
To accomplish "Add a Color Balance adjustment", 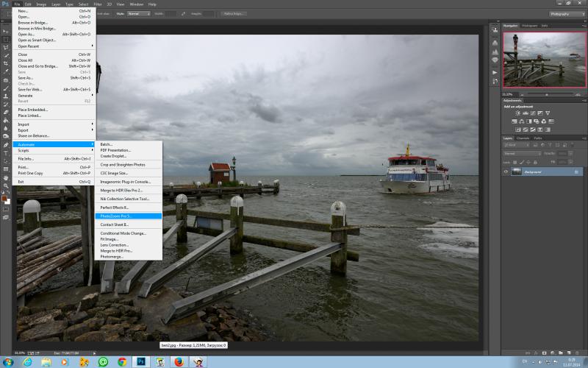I will pos(522,121).
